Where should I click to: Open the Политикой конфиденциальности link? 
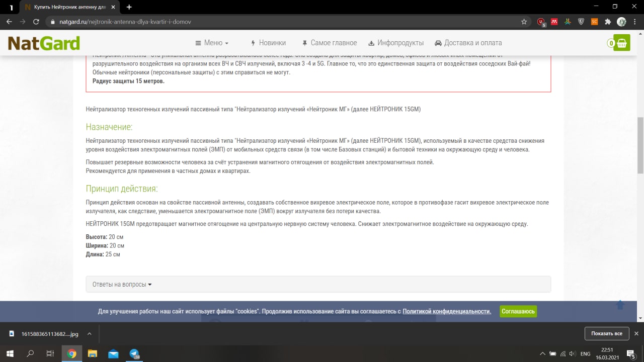click(447, 311)
